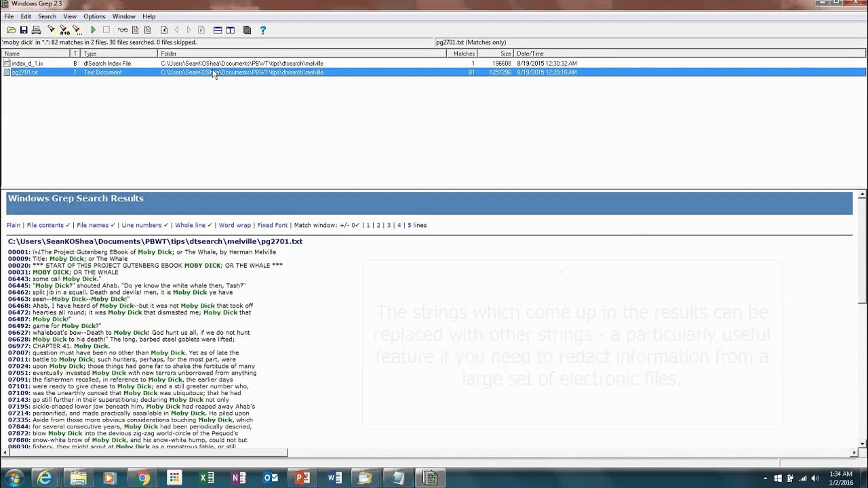Open Google Chrome from the taskbar
This screenshot has width=868, height=488.
click(142, 478)
